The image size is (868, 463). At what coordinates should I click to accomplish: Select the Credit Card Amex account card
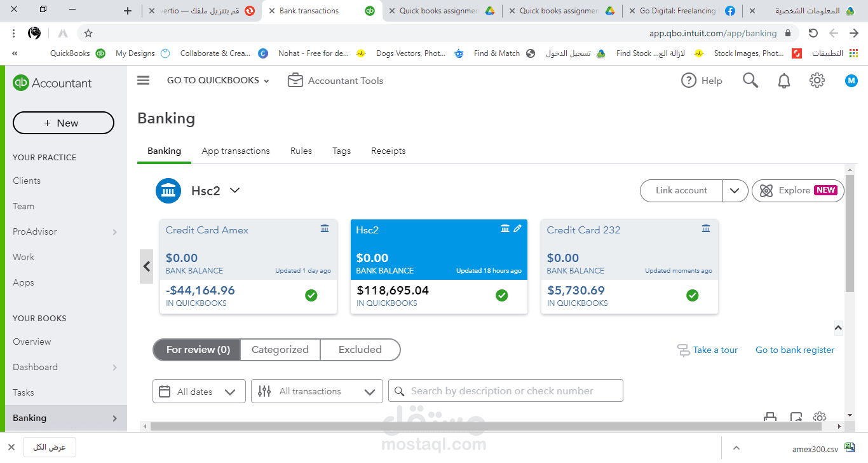click(248, 266)
